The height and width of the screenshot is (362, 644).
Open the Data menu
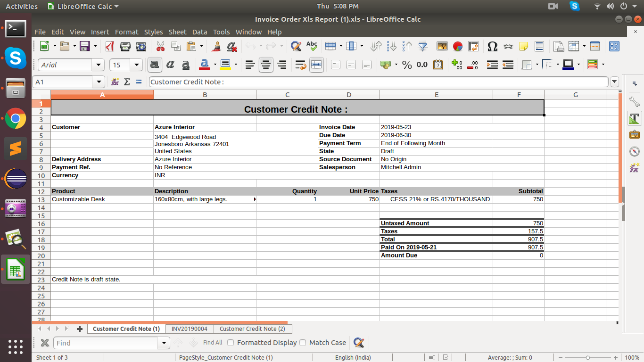[x=199, y=32]
